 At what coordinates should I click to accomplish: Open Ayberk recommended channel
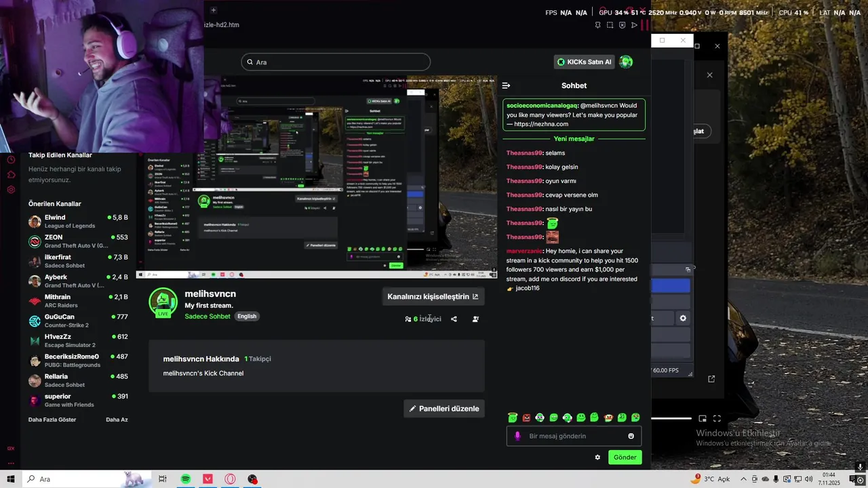[x=78, y=281]
